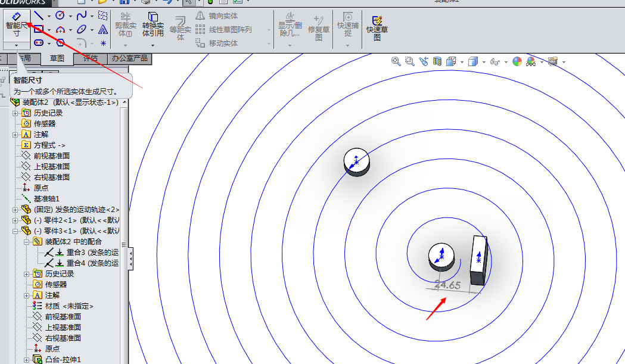The height and width of the screenshot is (364, 625).
Task: Collapse the 装配体2 中的配合 folder
Action: click(26, 242)
